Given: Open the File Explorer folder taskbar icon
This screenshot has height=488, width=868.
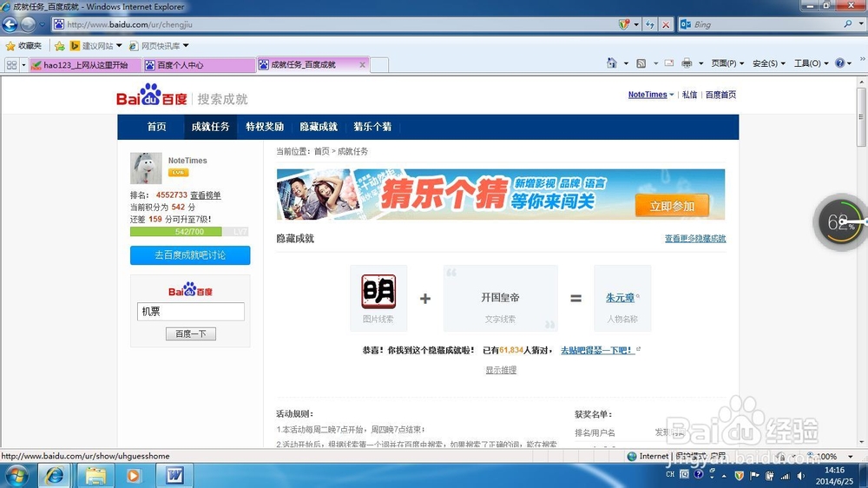Looking at the screenshot, I should [x=95, y=476].
